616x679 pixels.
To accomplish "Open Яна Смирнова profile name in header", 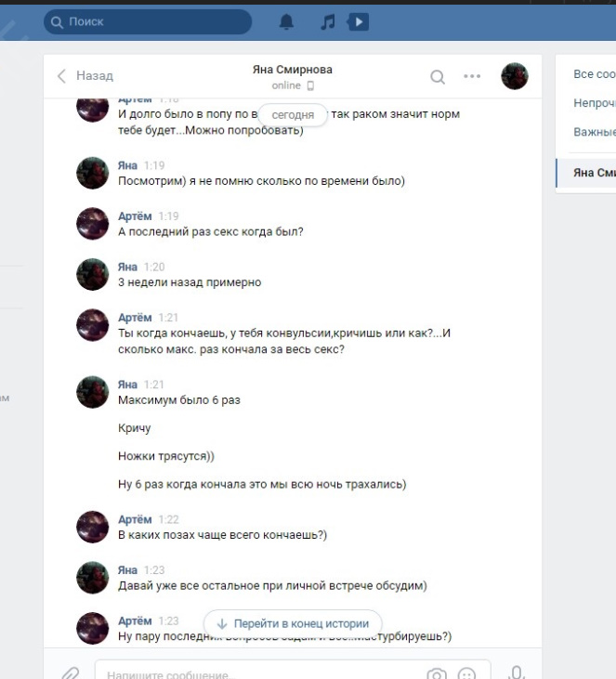I will pyautogui.click(x=293, y=70).
